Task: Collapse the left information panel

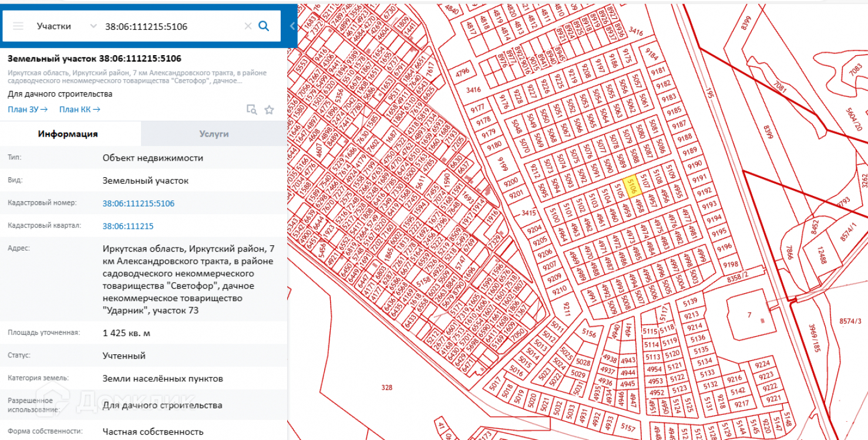Action: pyautogui.click(x=292, y=26)
